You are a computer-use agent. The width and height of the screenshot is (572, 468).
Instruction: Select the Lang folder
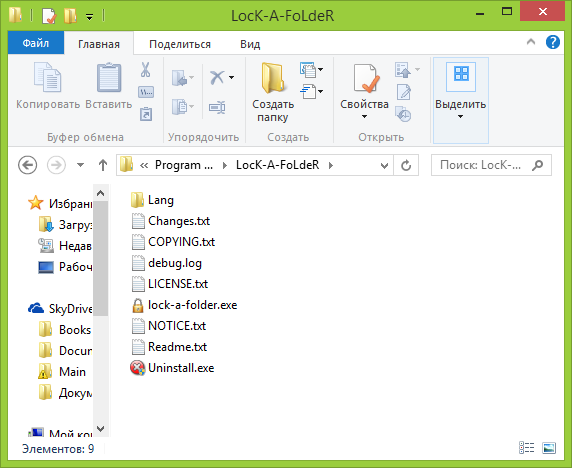click(152, 200)
